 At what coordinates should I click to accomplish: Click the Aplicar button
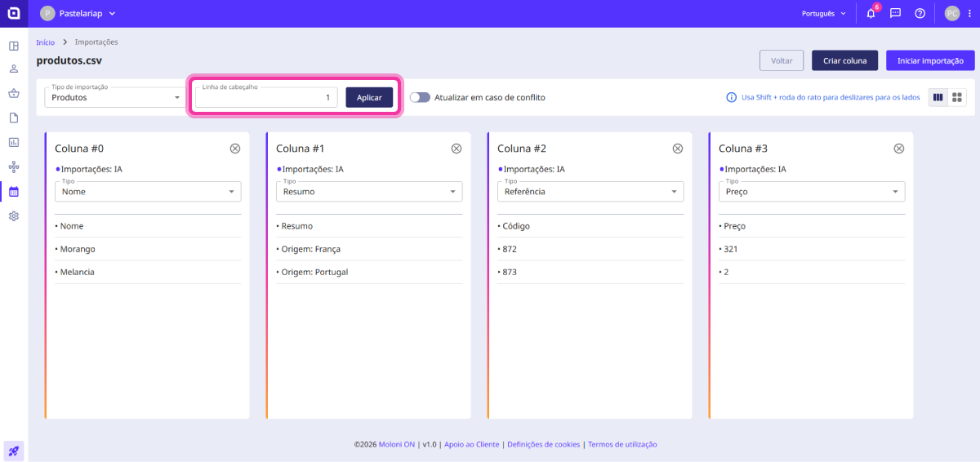pos(369,97)
